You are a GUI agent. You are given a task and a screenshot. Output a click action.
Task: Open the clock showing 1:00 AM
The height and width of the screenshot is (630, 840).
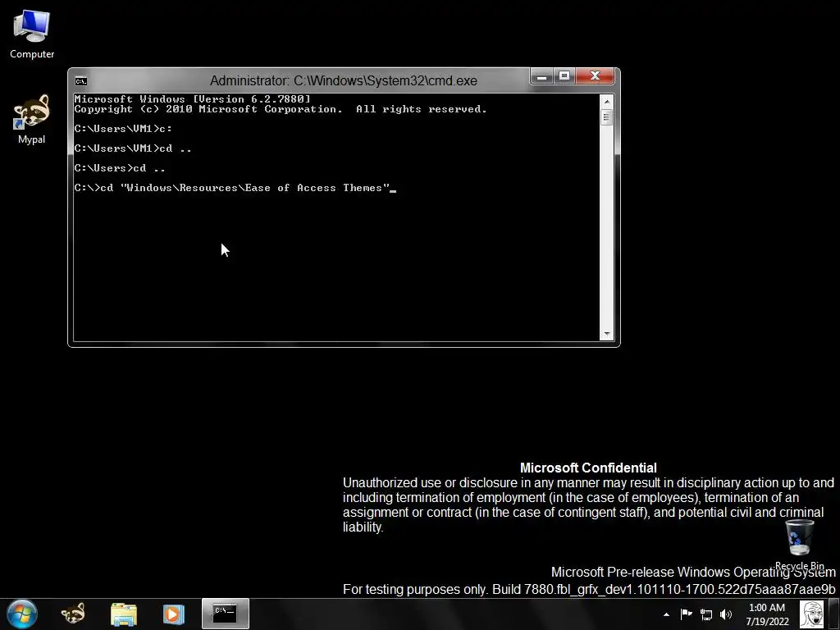767,614
